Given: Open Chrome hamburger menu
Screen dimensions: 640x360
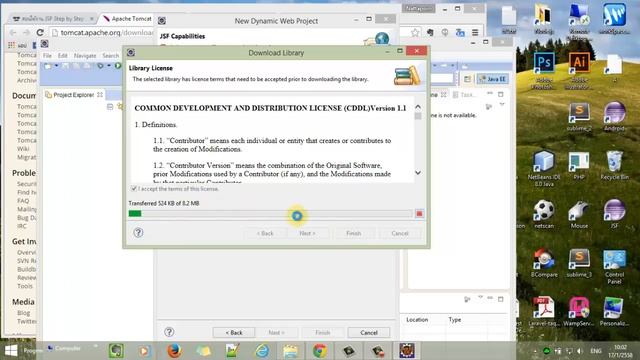Looking at the screenshot, I should click(x=475, y=33).
